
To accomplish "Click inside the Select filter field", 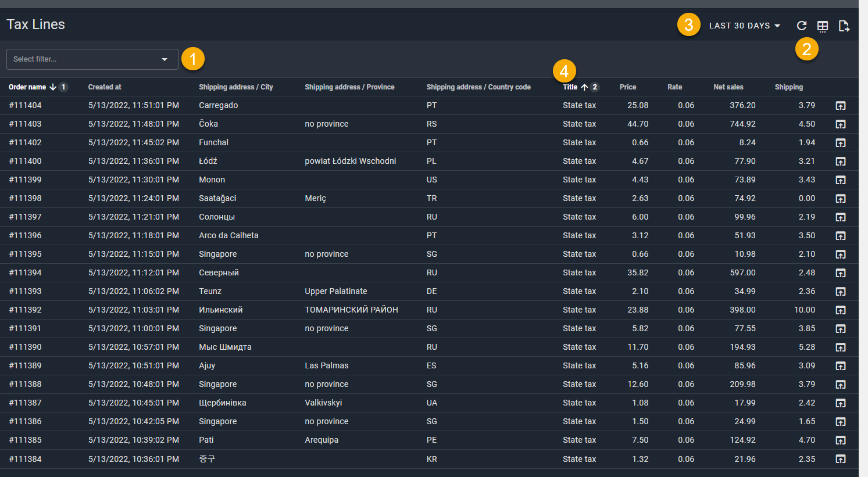I will click(81, 59).
